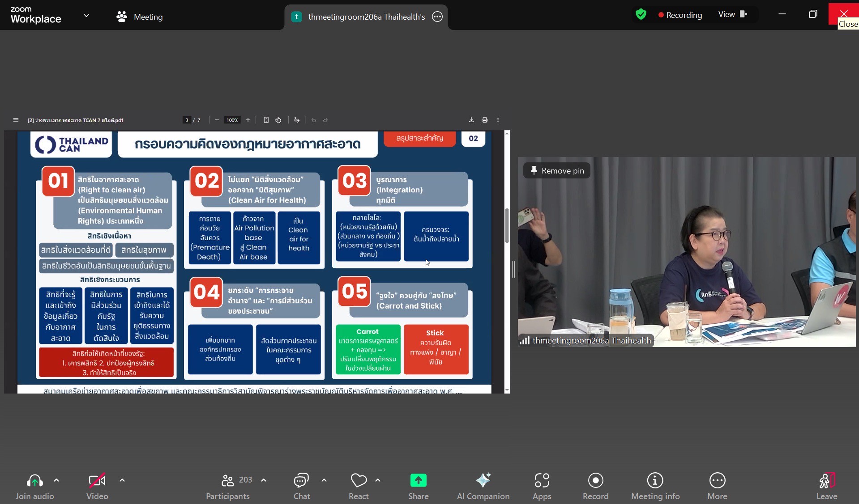Download the shared PDF
The width and height of the screenshot is (859, 504).
[471, 120]
